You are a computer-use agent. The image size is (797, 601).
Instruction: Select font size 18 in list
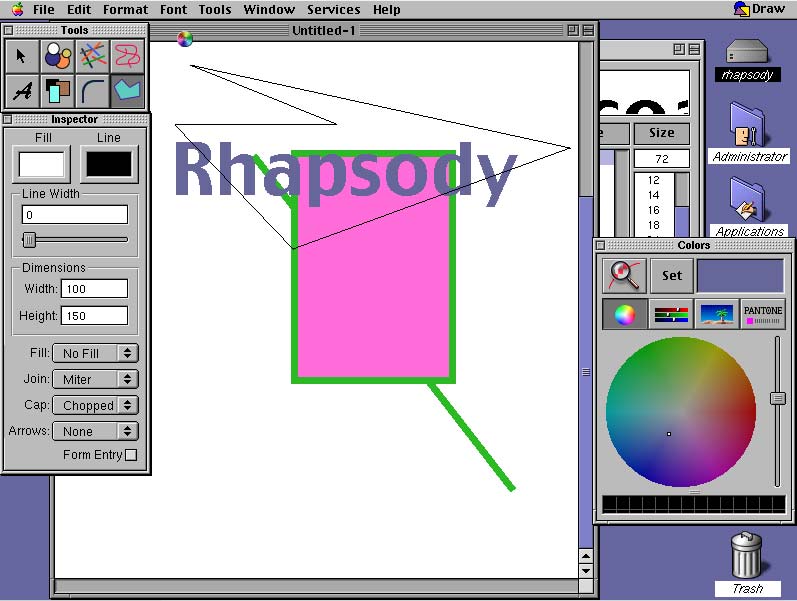[654, 225]
